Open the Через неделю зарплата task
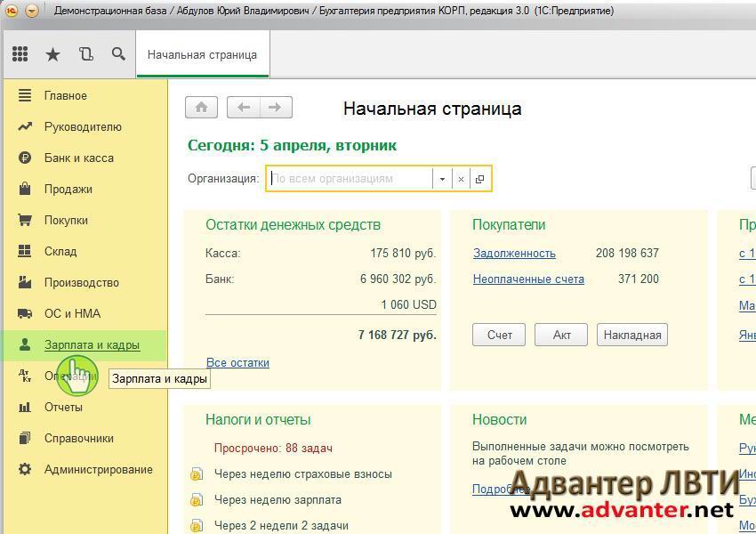This screenshot has width=756, height=534. coord(277,500)
